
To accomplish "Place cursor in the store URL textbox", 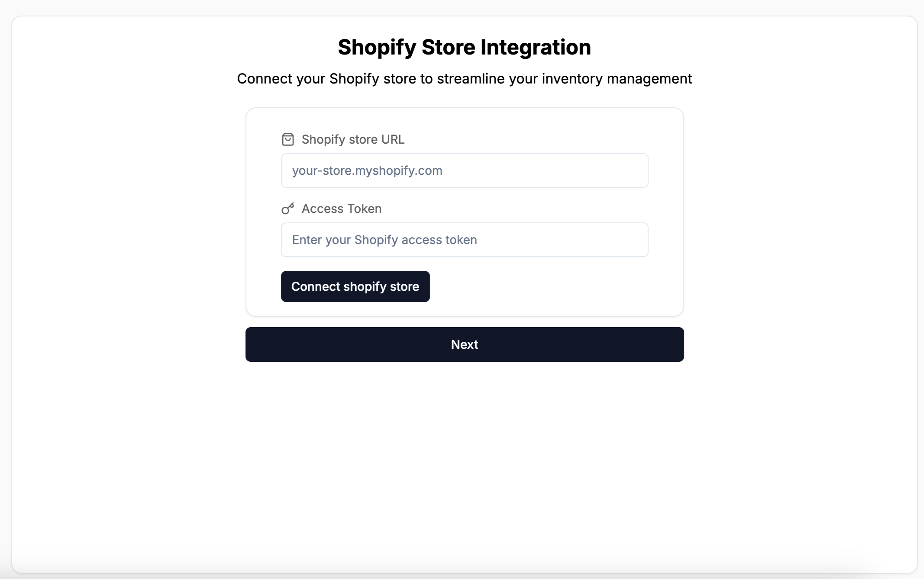I will point(464,170).
